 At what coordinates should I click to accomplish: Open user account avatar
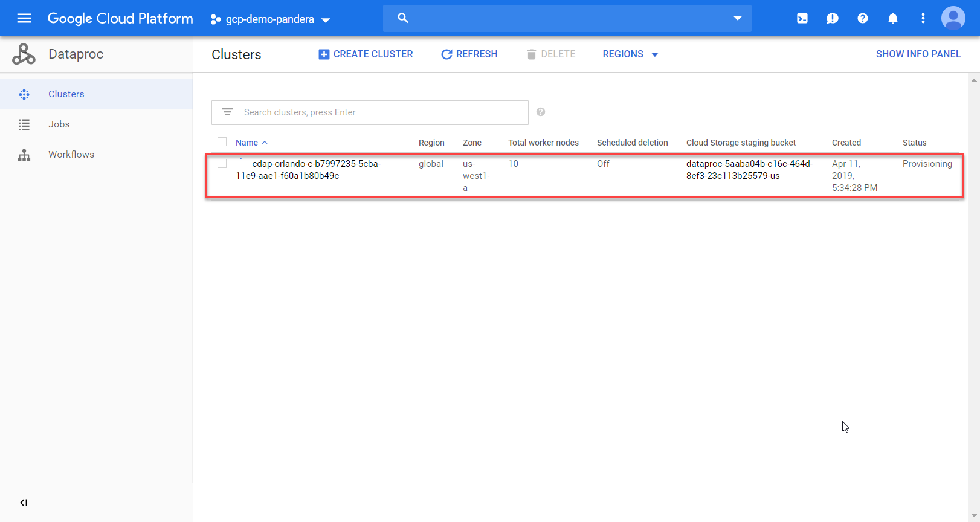(x=953, y=18)
